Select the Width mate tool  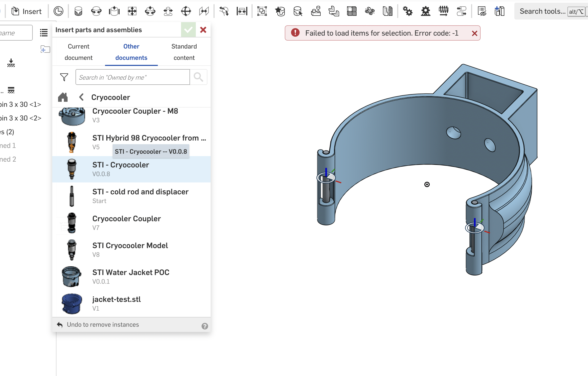coord(242,11)
